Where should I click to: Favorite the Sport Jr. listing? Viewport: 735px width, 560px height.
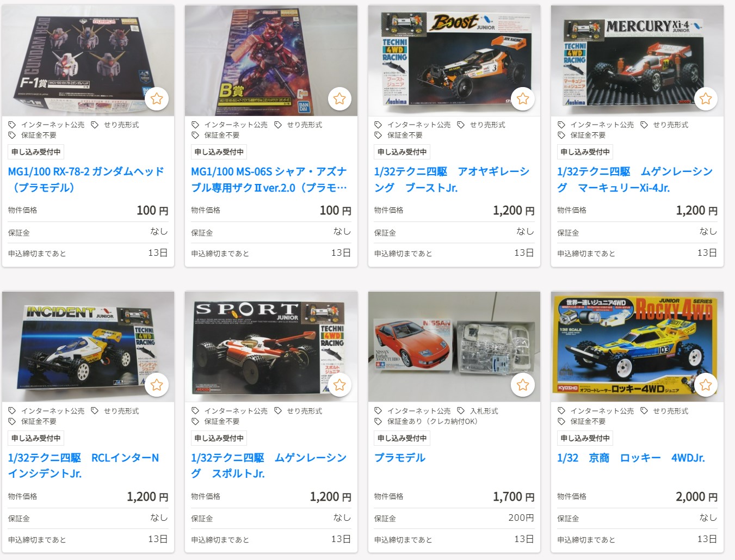point(339,385)
